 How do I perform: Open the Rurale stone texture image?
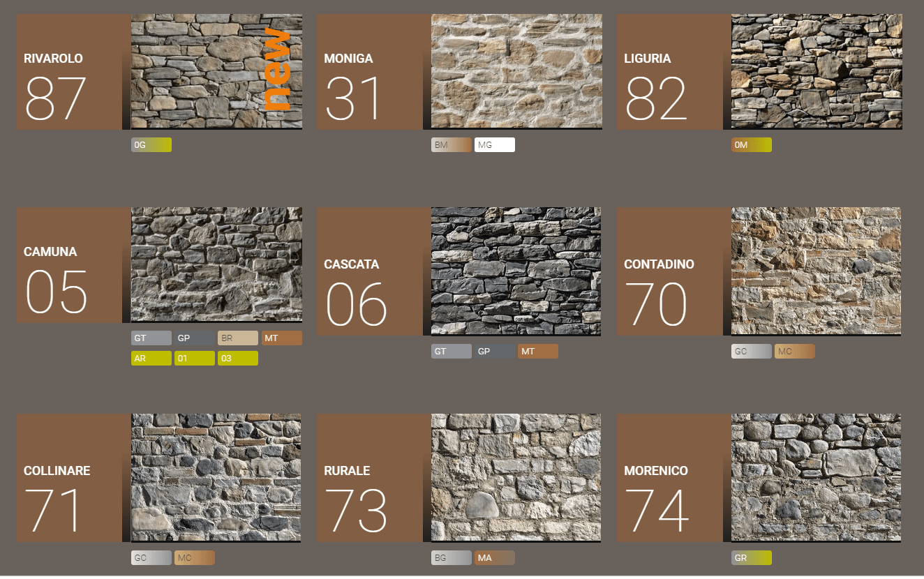pos(516,478)
